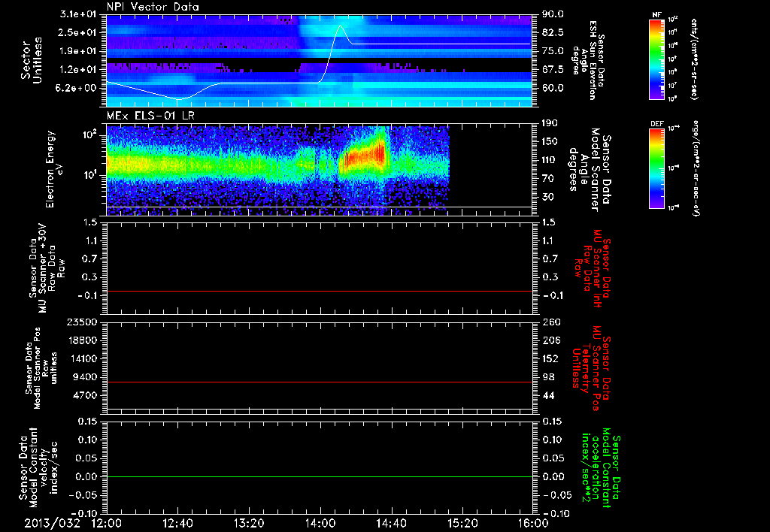Screen dimensions: 770x532
Task: Click the 12:00 time axis label
Action: [107, 523]
